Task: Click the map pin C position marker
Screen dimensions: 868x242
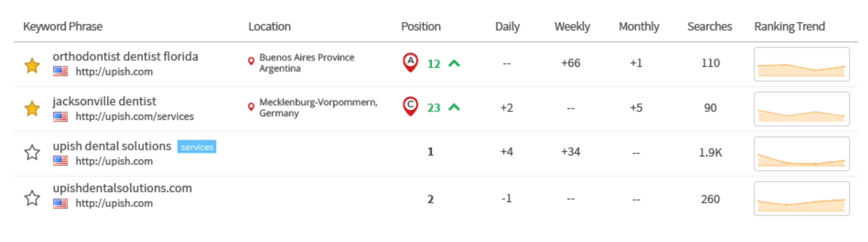Action: (410, 106)
